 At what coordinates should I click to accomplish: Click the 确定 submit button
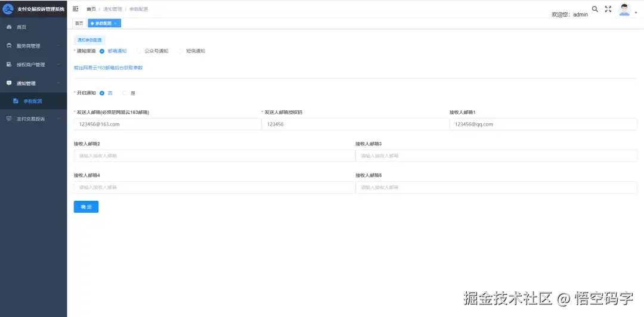click(86, 207)
